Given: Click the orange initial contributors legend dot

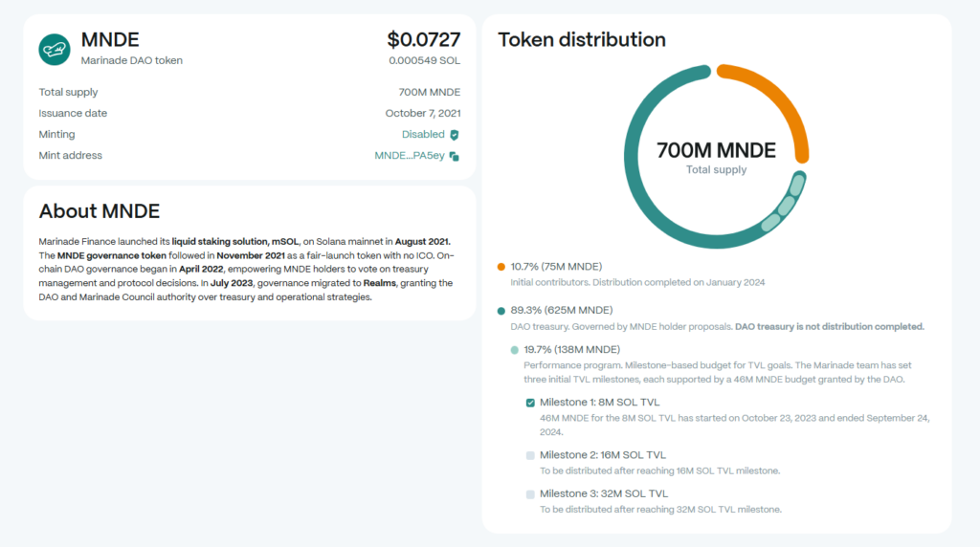Looking at the screenshot, I should [x=501, y=267].
